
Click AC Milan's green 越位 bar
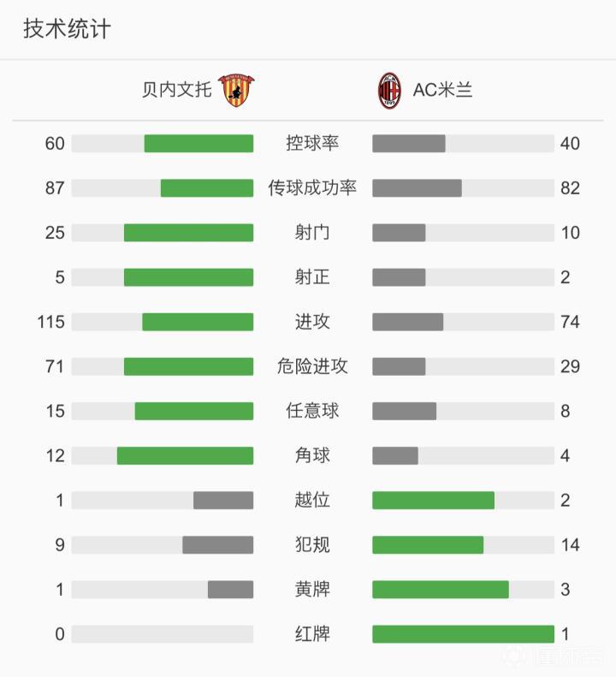click(433, 500)
